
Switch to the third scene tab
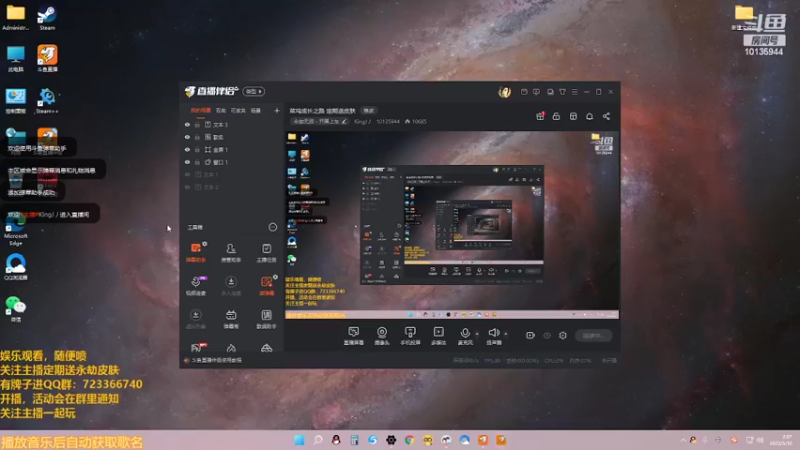[238, 111]
